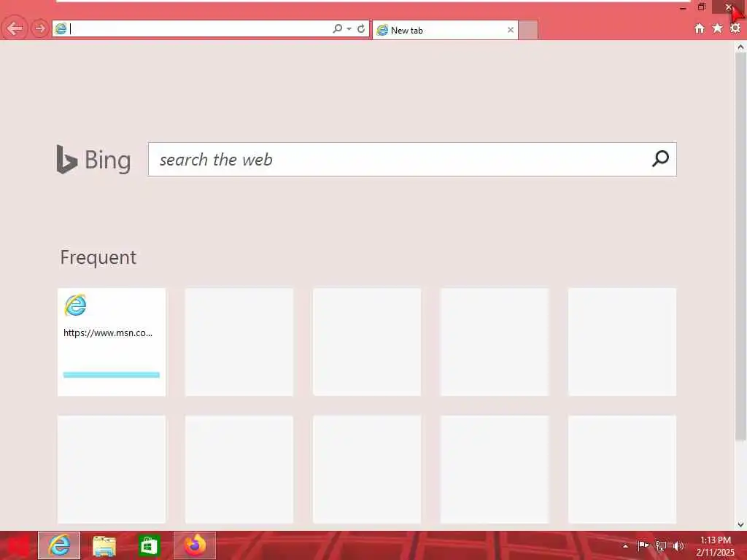The image size is (747, 560).
Task: Click the Bing logo
Action: (93, 160)
